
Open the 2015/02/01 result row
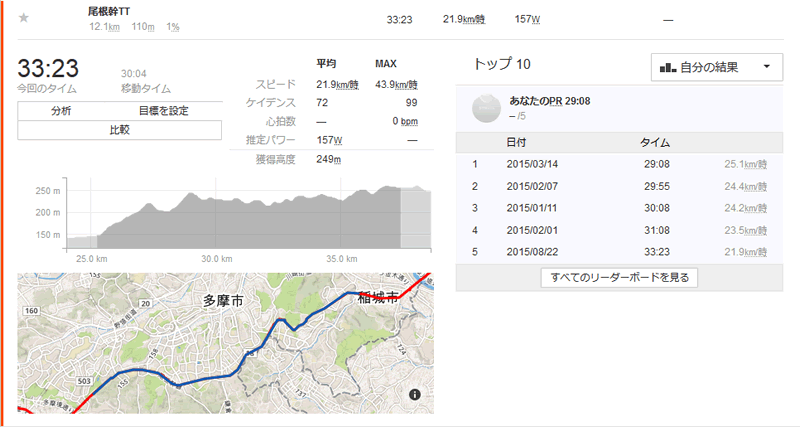[619, 230]
